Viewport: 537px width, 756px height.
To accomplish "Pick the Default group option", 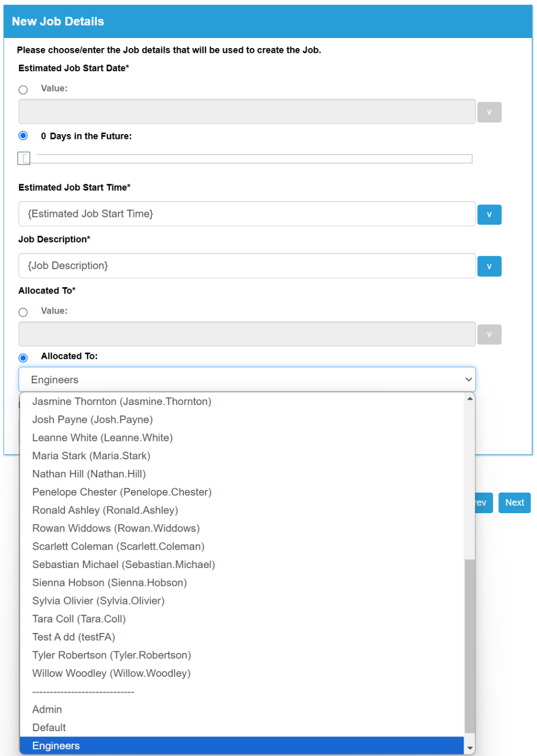I will (x=242, y=727).
